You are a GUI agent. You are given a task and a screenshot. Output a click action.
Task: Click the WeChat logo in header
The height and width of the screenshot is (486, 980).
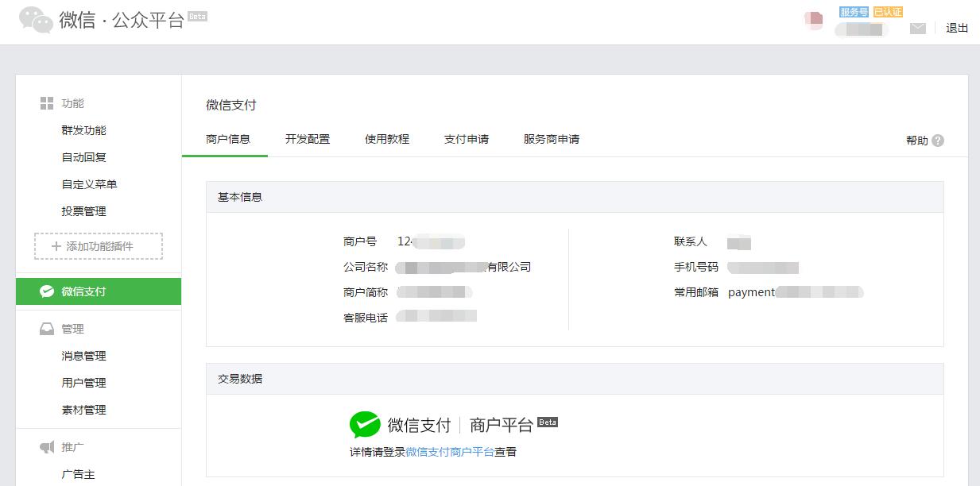click(37, 20)
